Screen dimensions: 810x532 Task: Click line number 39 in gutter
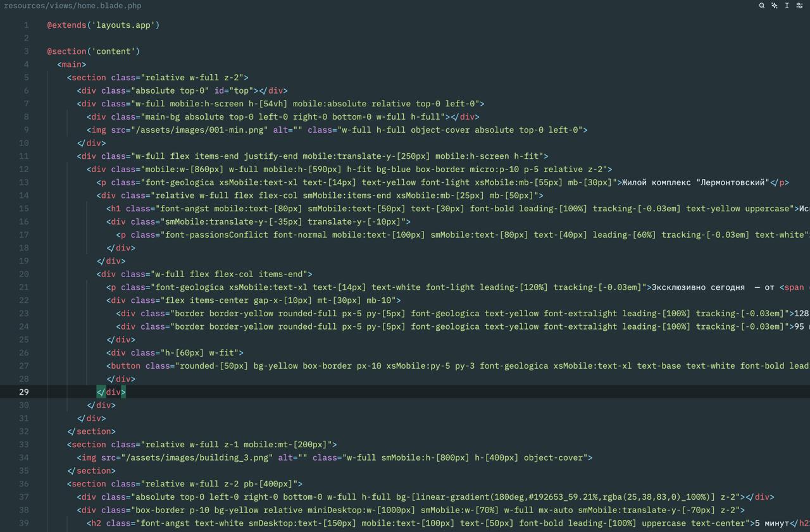point(24,523)
